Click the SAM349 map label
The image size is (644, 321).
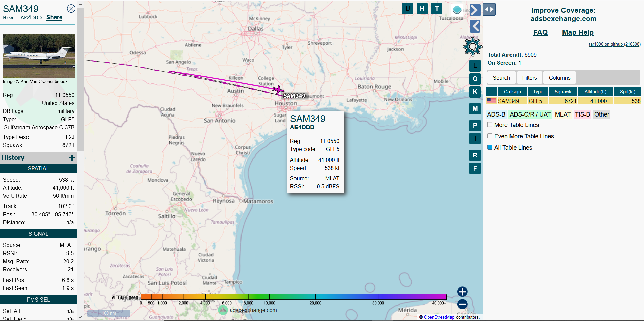tap(294, 96)
